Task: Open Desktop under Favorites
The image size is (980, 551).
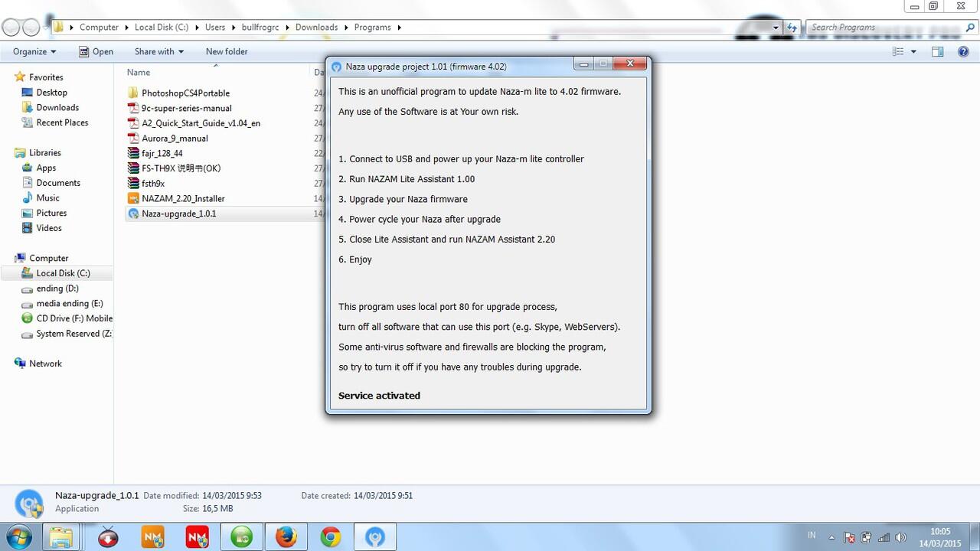Action: point(51,93)
